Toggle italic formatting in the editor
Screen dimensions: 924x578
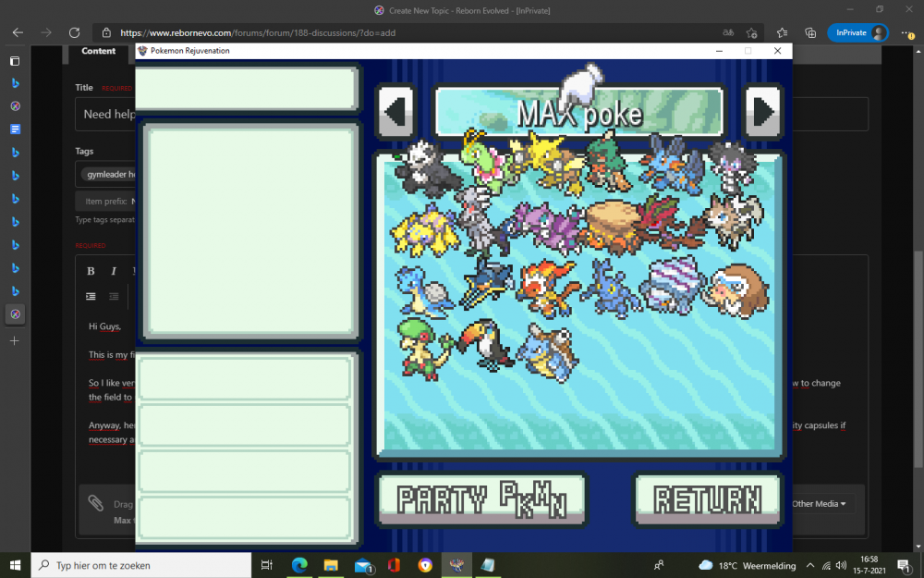pyautogui.click(x=113, y=271)
